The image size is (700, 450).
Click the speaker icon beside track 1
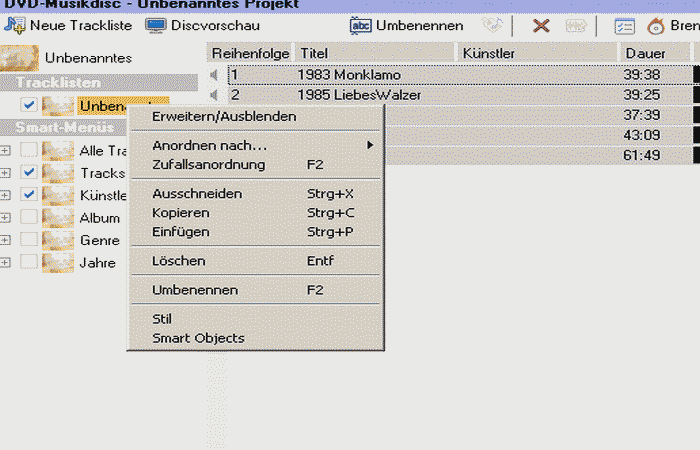pyautogui.click(x=215, y=74)
